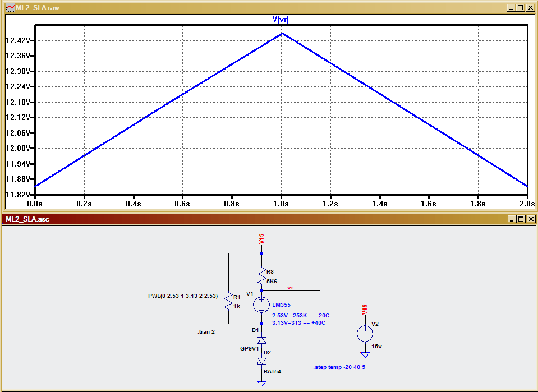Screen dimensions: 538x392
Task: Click the 12.00V vertical axis label
Action: [19, 148]
